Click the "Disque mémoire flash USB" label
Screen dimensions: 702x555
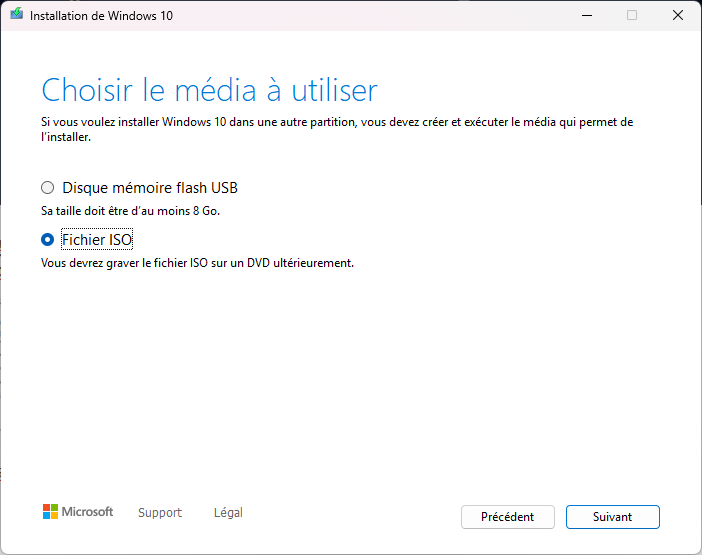[x=150, y=188]
